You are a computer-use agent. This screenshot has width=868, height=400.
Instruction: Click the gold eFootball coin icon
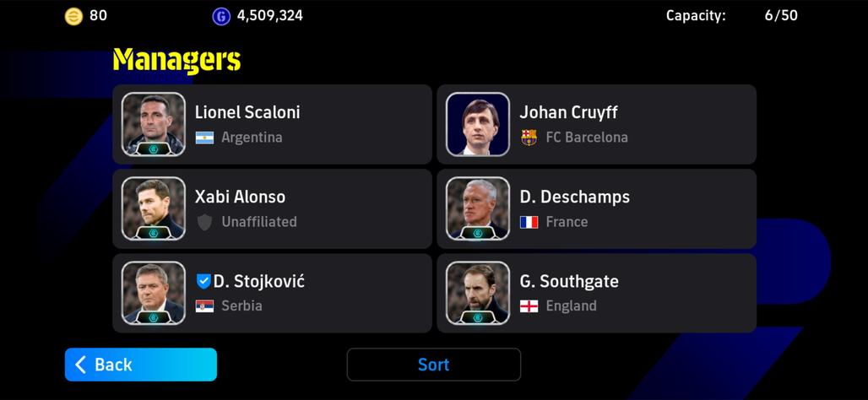click(73, 17)
